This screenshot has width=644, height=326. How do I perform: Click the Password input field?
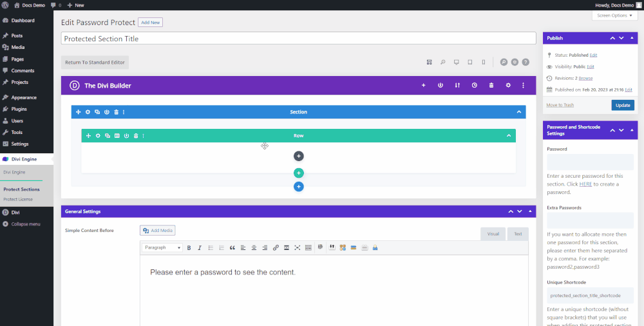click(590, 162)
